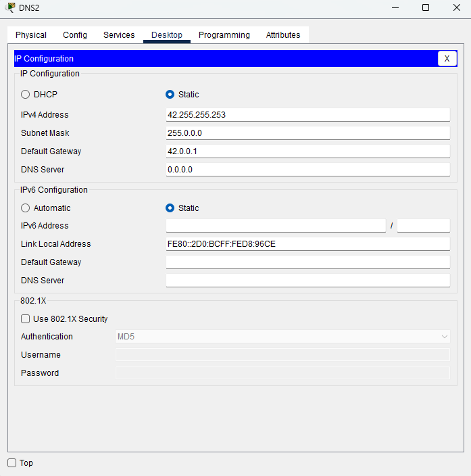This screenshot has width=471, height=476.
Task: Click the Packet Tracer icon in the DNS2 title bar
Action: [x=10, y=7]
